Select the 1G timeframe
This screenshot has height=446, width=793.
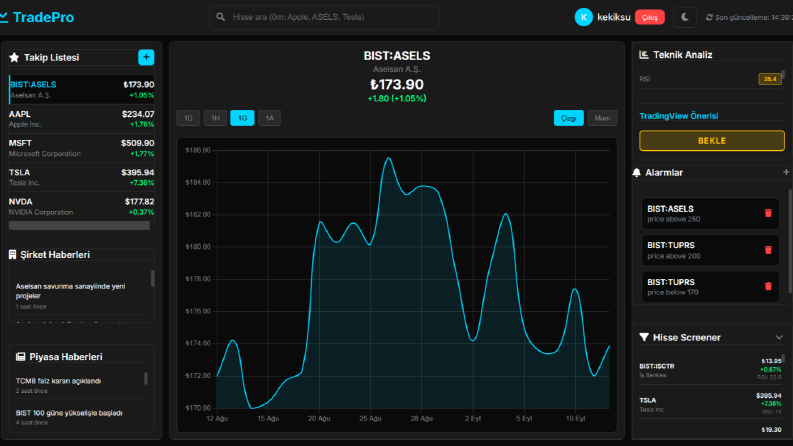(242, 118)
